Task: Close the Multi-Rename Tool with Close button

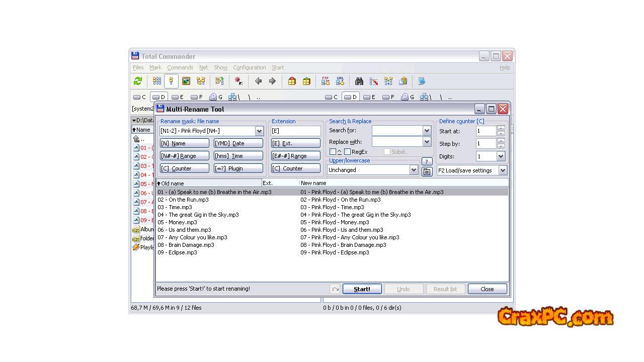Action: tap(487, 289)
